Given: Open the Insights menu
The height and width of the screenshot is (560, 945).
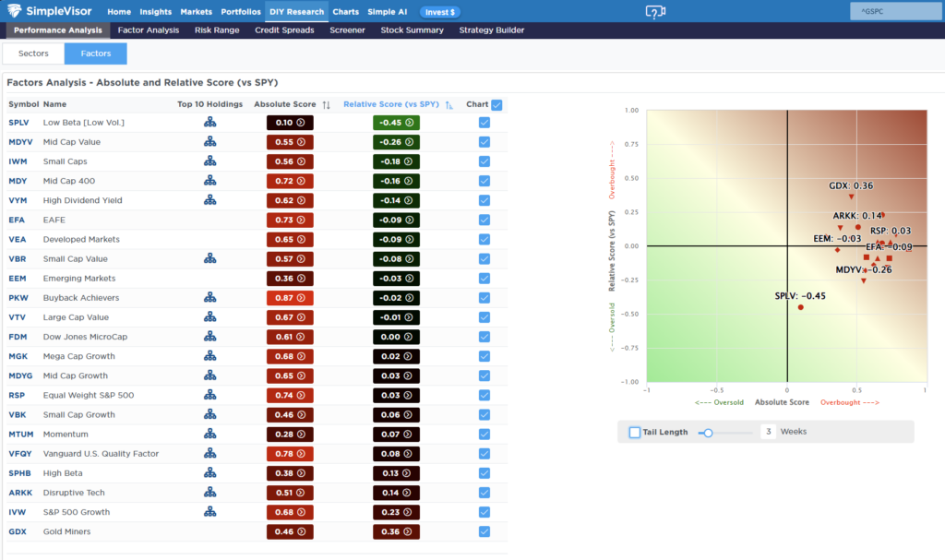Looking at the screenshot, I should (155, 11).
